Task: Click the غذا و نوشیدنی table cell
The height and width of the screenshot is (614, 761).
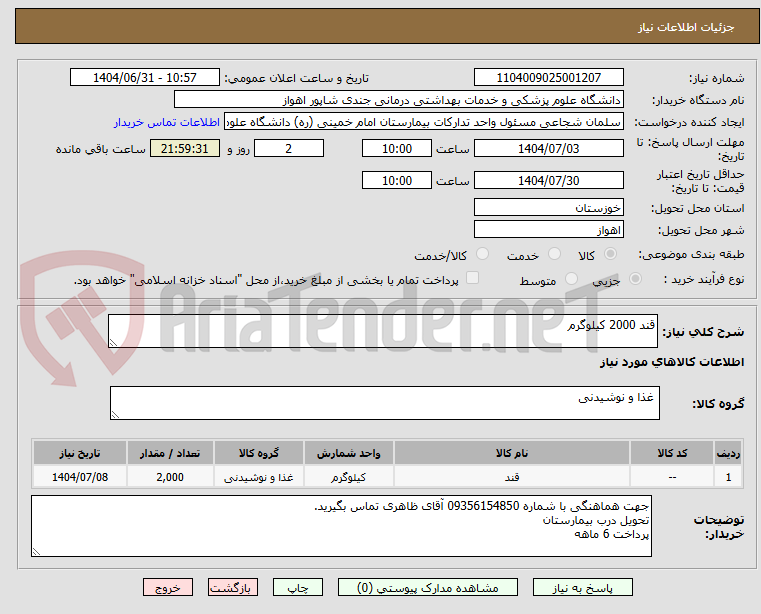Action: click(x=259, y=477)
